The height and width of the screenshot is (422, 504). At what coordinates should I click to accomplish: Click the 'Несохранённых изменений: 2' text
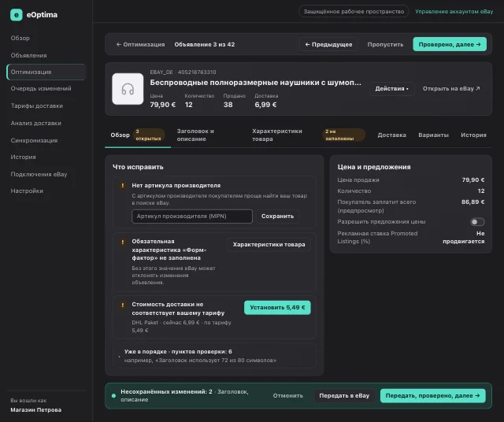click(166, 392)
